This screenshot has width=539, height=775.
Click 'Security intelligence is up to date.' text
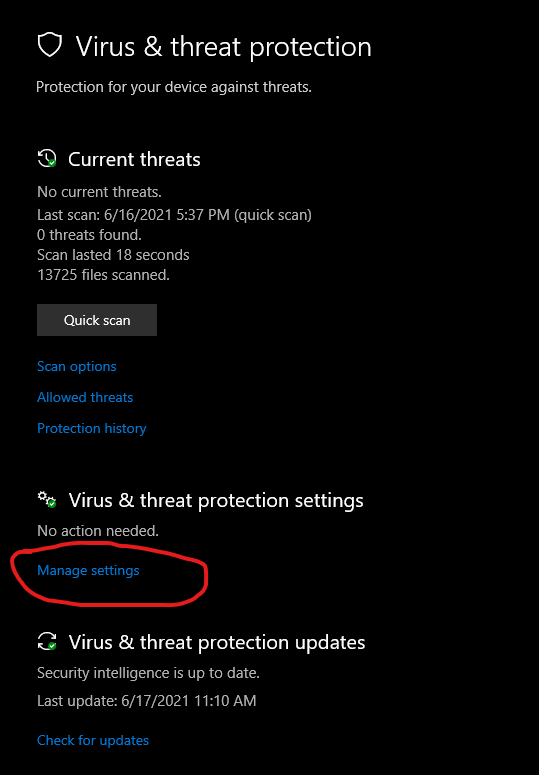(148, 673)
